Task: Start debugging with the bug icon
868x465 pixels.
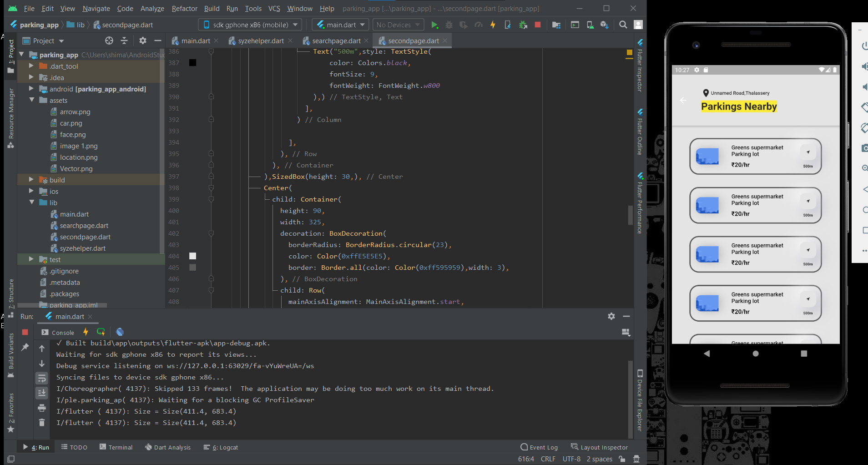Action: (x=449, y=25)
